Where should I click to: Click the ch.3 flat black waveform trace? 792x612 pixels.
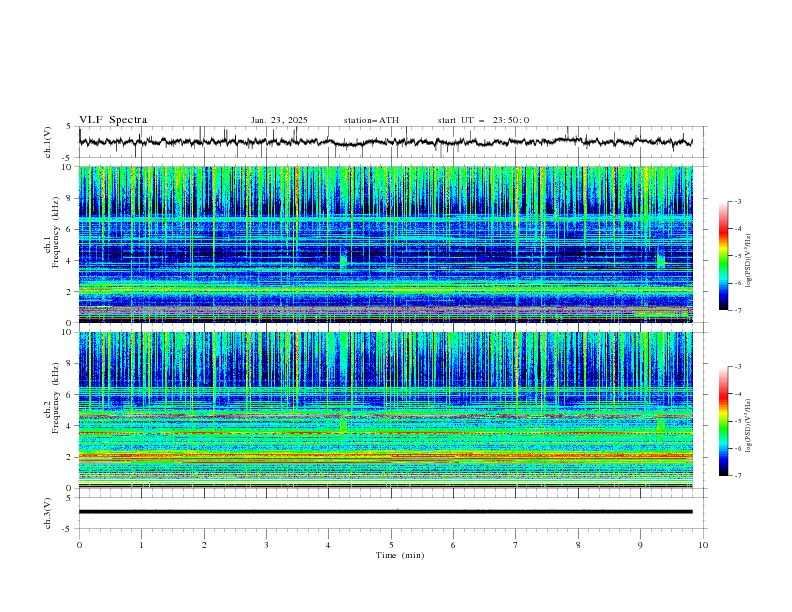[x=385, y=512]
